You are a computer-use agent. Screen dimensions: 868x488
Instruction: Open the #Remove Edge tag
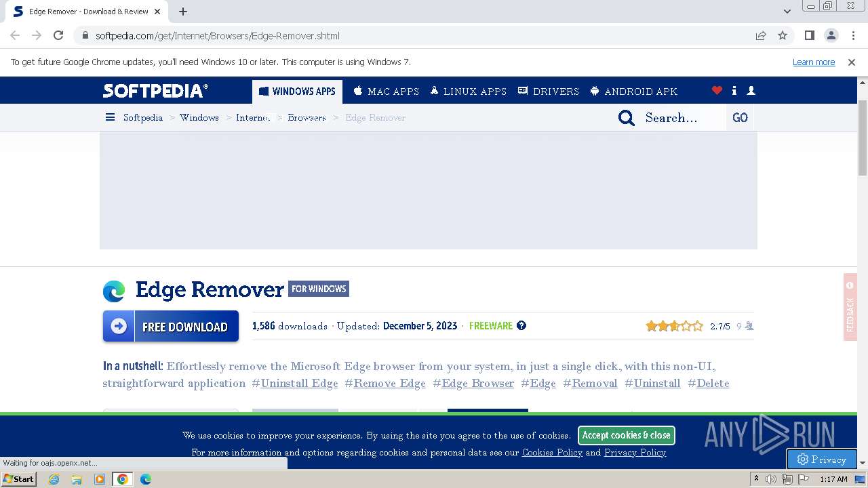click(385, 383)
